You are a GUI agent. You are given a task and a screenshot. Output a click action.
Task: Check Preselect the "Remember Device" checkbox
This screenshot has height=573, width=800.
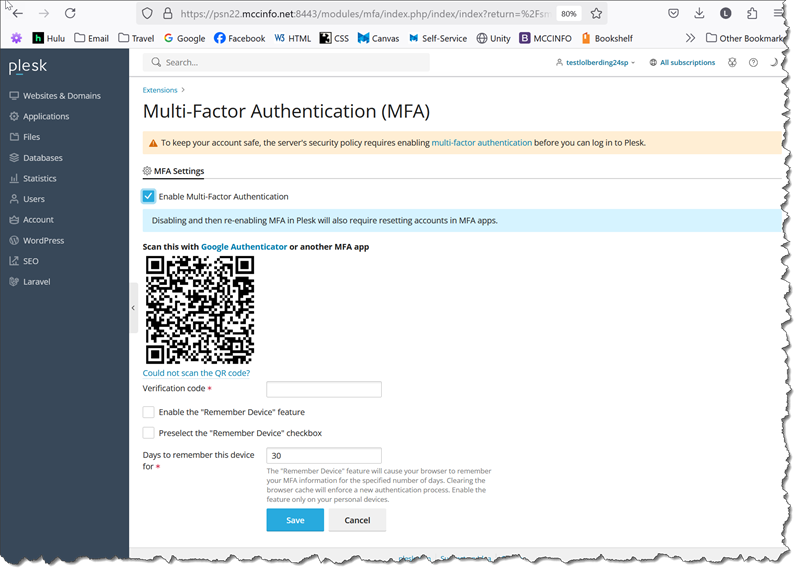click(148, 433)
